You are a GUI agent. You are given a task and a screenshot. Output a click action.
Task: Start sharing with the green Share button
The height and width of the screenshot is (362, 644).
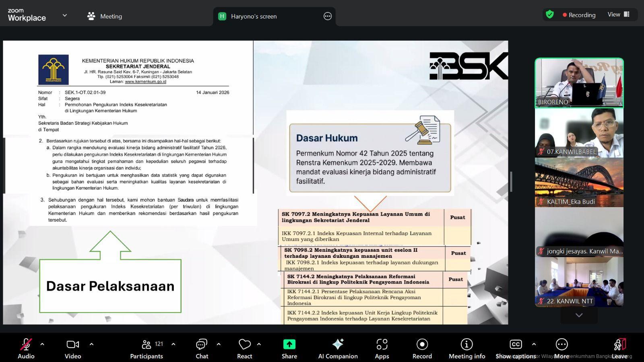pos(289,348)
